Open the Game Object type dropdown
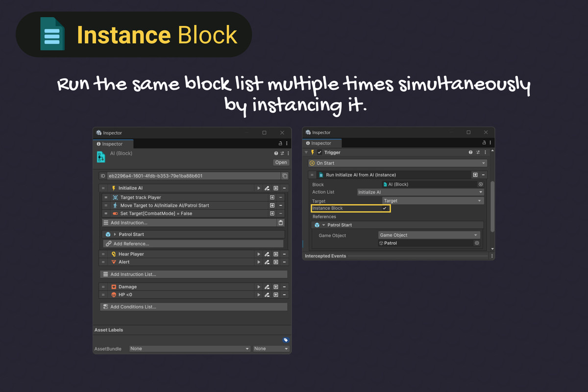Screen dimensions: 588x392 (429, 235)
